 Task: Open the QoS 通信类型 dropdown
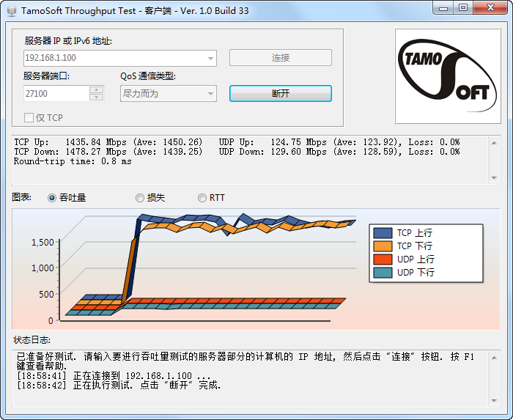point(210,94)
